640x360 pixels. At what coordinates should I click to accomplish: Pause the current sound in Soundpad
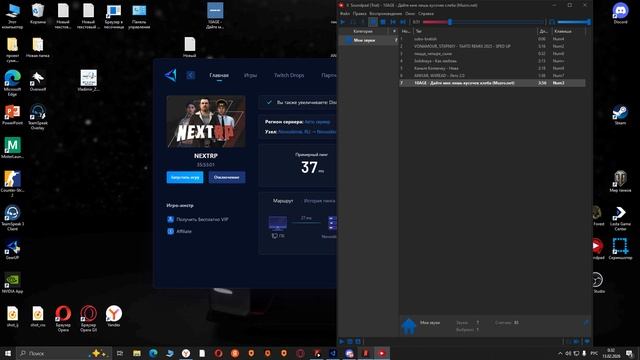(373, 22)
